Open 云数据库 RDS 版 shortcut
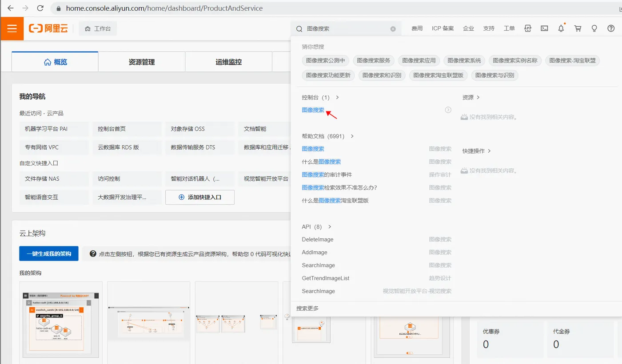The width and height of the screenshot is (622, 364). (127, 147)
